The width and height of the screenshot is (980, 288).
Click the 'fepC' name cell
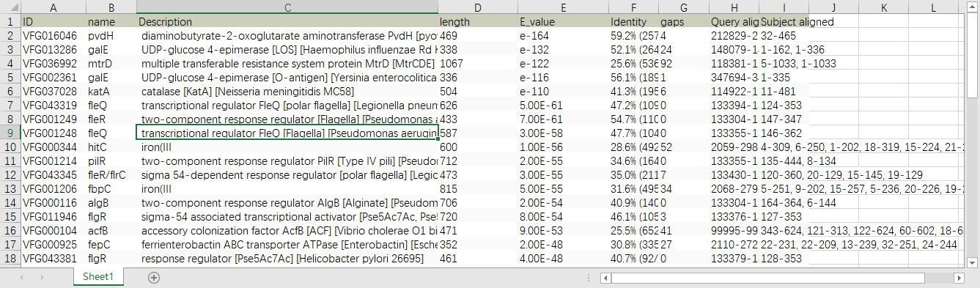[x=111, y=244]
